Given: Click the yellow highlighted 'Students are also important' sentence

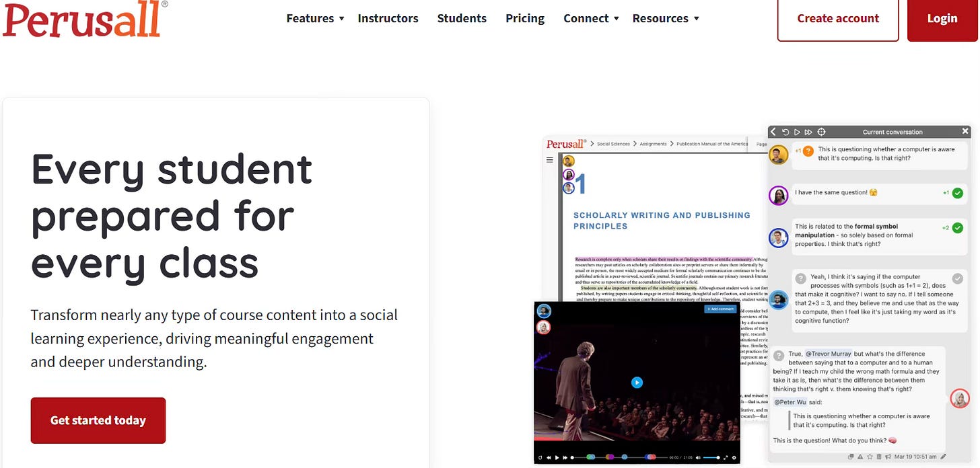Looking at the screenshot, I should coord(639,287).
